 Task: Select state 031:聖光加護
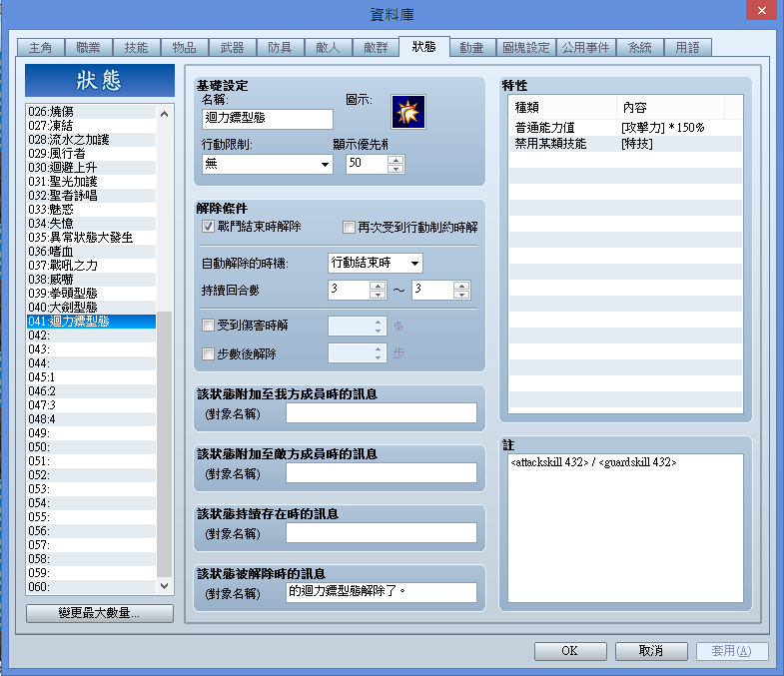(x=92, y=182)
